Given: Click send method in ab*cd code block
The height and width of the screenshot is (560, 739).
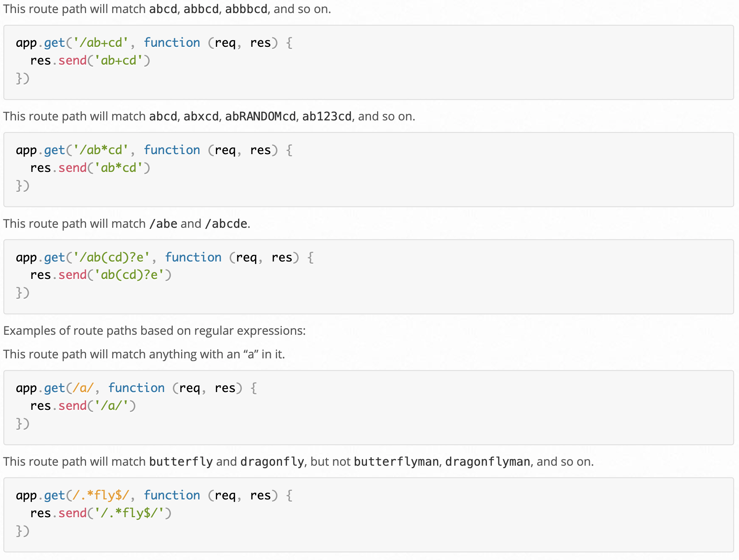Looking at the screenshot, I should [x=72, y=168].
